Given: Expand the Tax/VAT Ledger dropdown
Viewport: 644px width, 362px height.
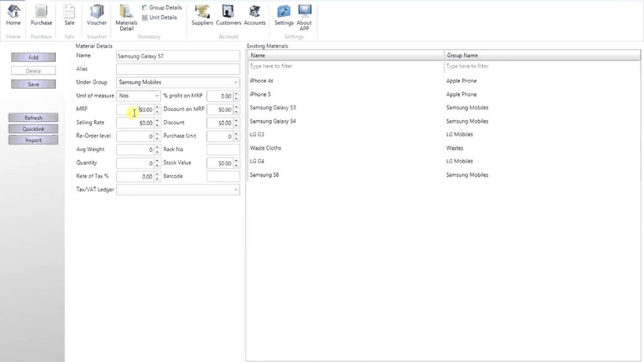Looking at the screenshot, I should (x=235, y=190).
